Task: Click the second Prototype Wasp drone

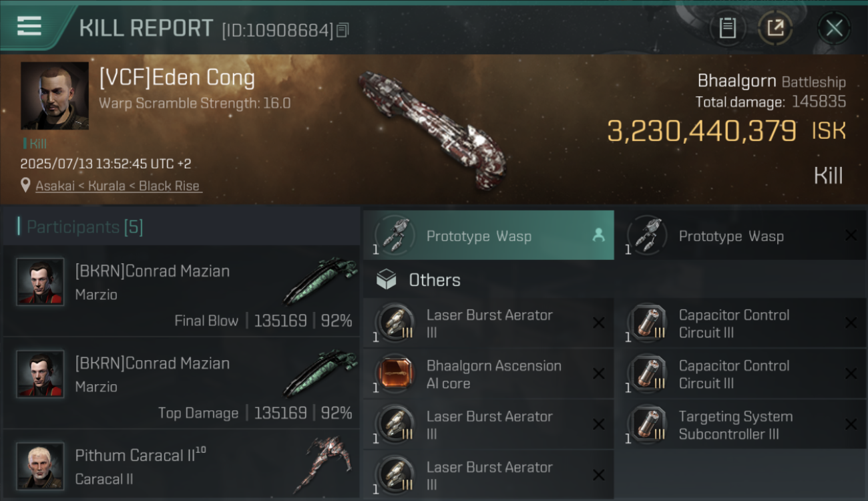Action: click(741, 235)
